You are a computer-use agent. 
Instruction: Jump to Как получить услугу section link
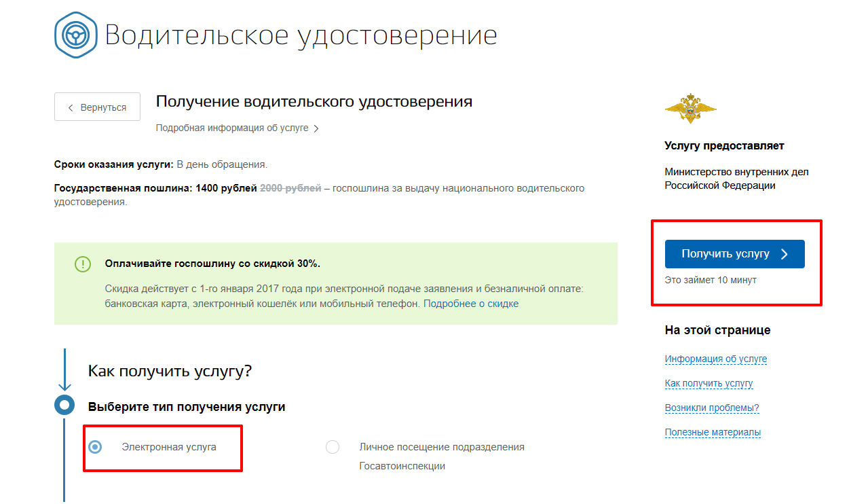click(x=709, y=384)
